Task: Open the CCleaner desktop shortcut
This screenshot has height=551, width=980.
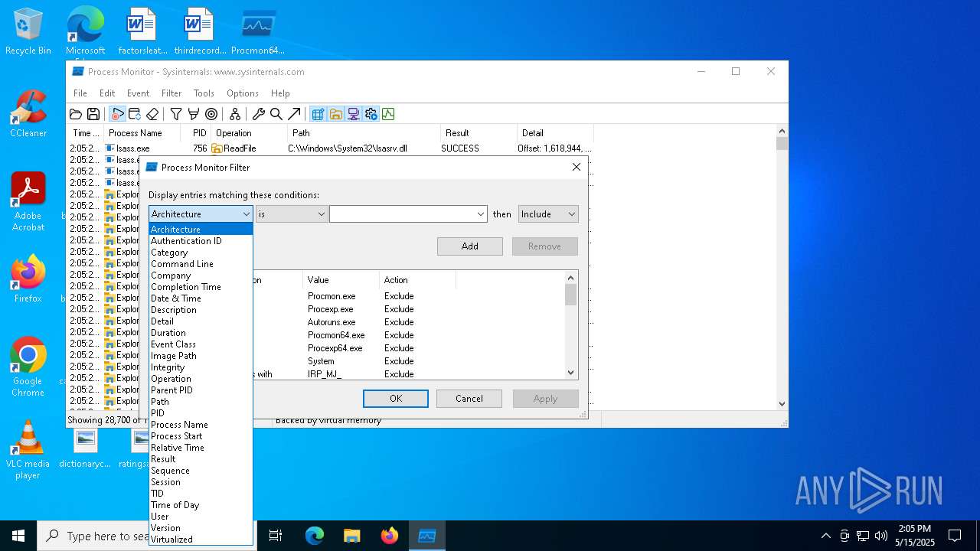Action: (28, 114)
